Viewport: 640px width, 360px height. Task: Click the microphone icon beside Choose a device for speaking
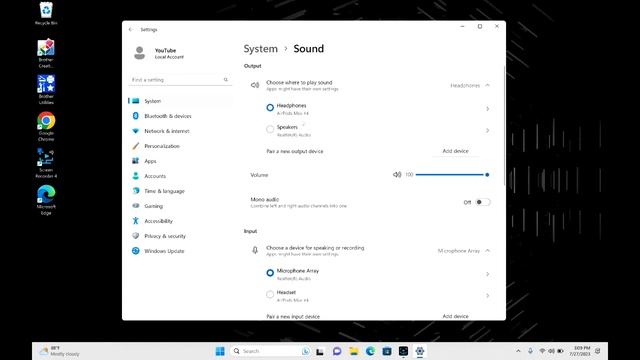255,251
